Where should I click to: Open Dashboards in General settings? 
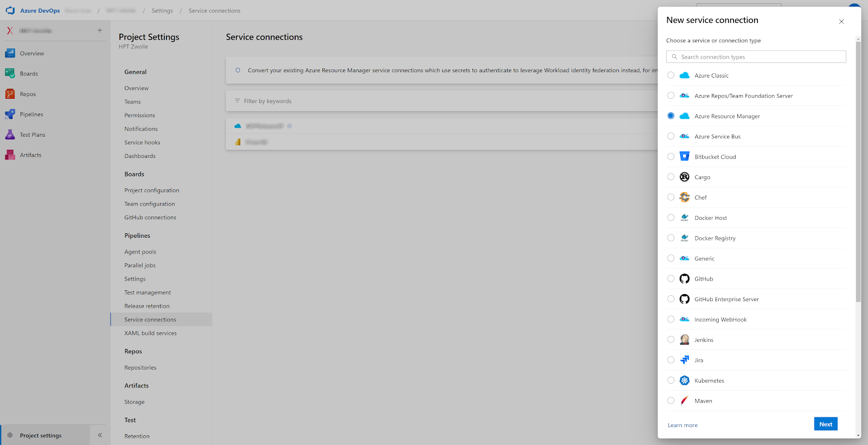pyautogui.click(x=140, y=156)
